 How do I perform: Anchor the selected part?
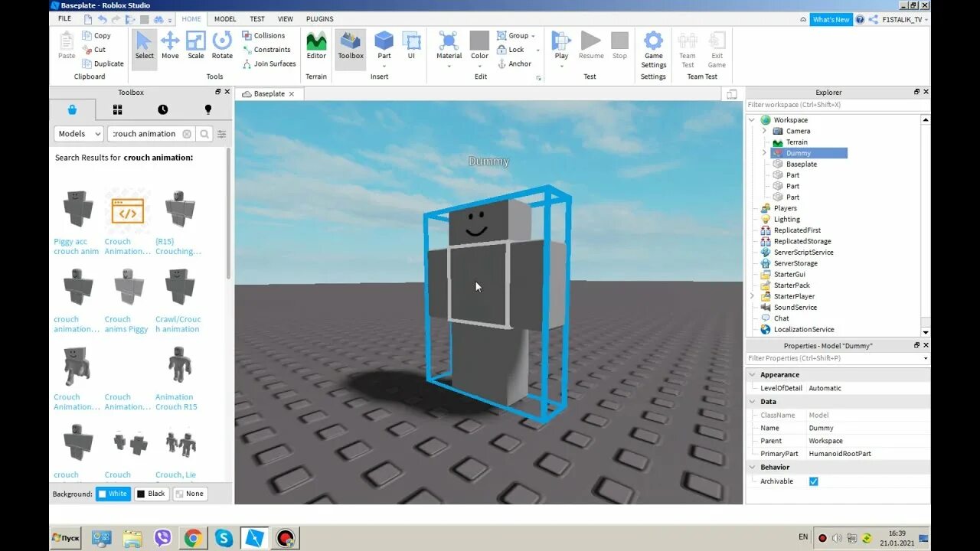[514, 64]
